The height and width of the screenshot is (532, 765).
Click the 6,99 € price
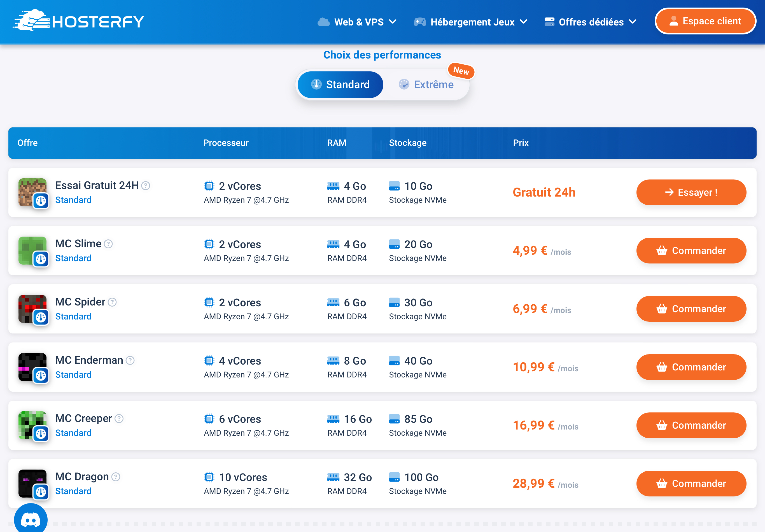[x=530, y=309]
